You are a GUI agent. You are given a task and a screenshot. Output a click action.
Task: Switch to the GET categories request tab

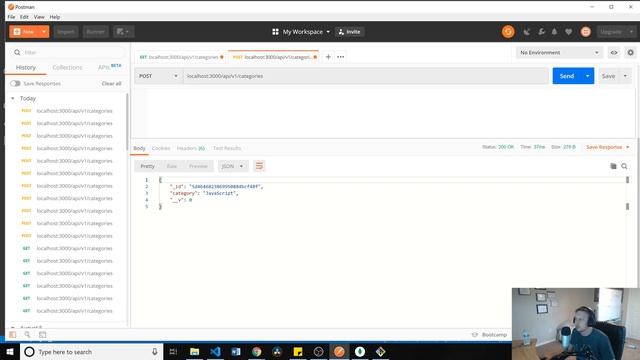(x=182, y=57)
